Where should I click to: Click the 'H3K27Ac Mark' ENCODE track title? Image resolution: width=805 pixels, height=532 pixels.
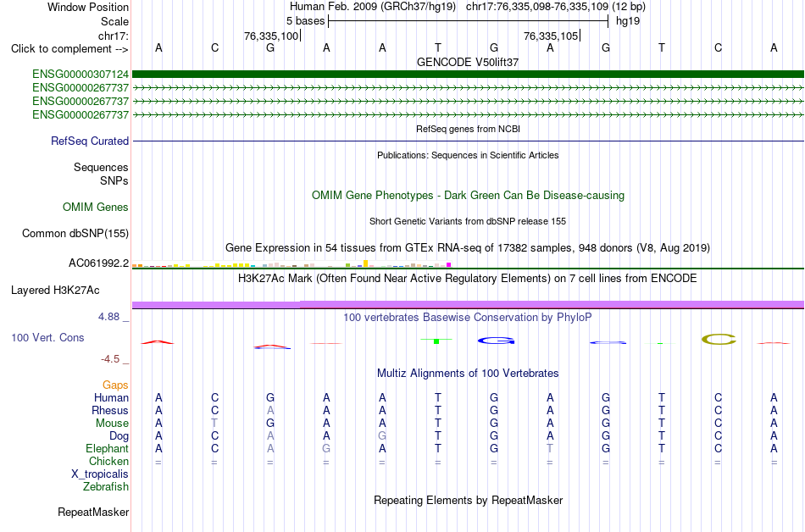468,279
